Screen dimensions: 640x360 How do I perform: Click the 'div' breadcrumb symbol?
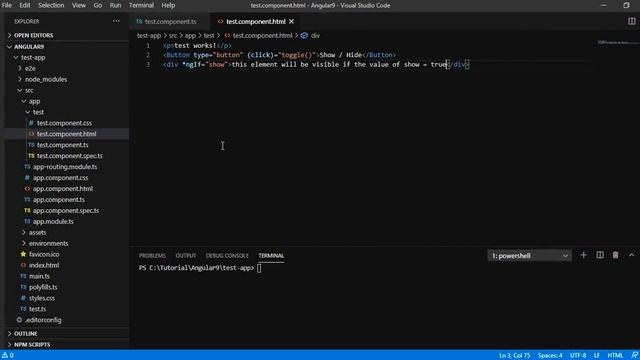[315, 36]
